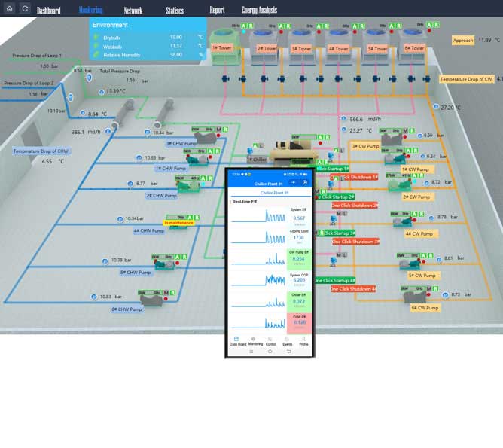The width and height of the screenshot is (503, 448).
Task: Click the refresh icon in top bar
Action: point(26,8)
